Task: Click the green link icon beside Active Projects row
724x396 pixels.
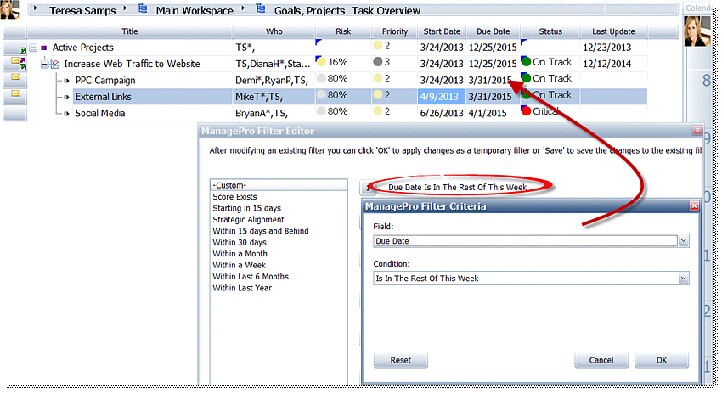Action: (x=23, y=50)
